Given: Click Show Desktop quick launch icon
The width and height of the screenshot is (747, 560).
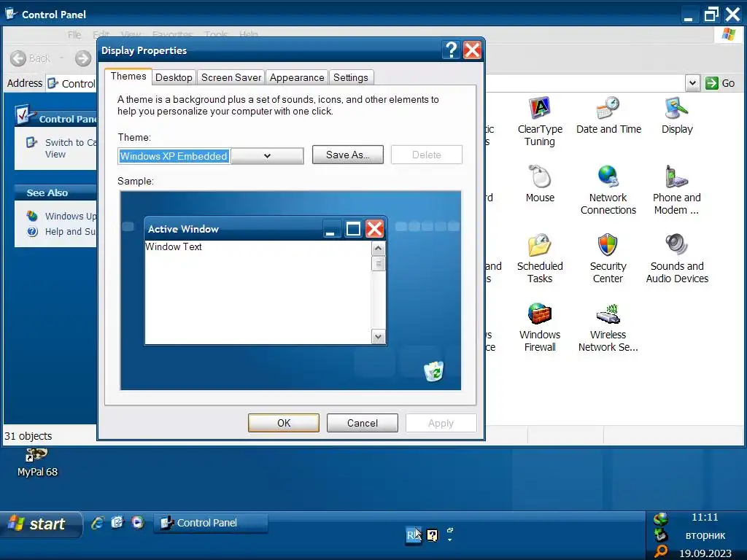Looking at the screenshot, I should click(117, 522).
